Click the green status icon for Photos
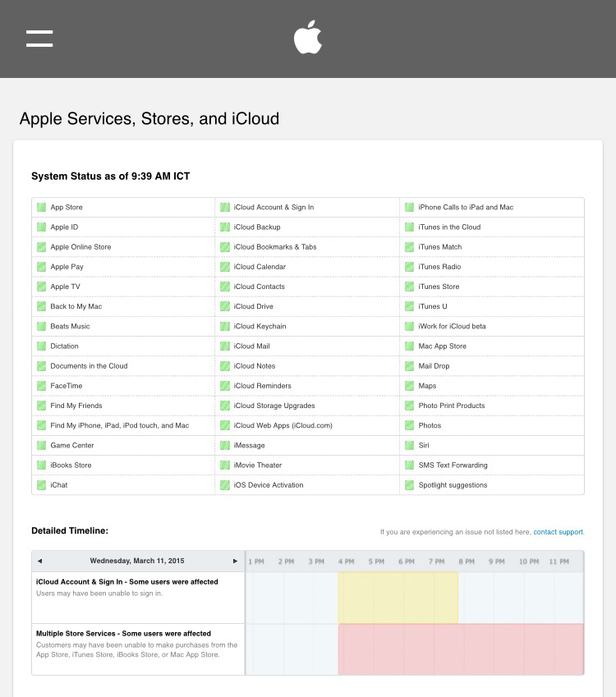Screen dimensions: 616x697 tap(410, 425)
